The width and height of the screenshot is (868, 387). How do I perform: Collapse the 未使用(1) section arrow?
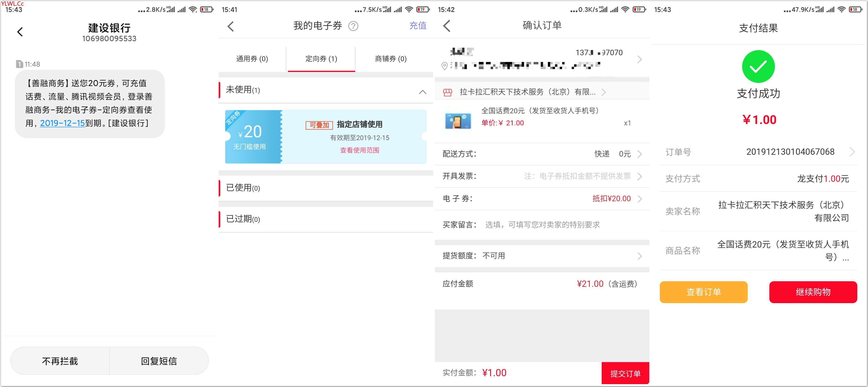[x=423, y=92]
